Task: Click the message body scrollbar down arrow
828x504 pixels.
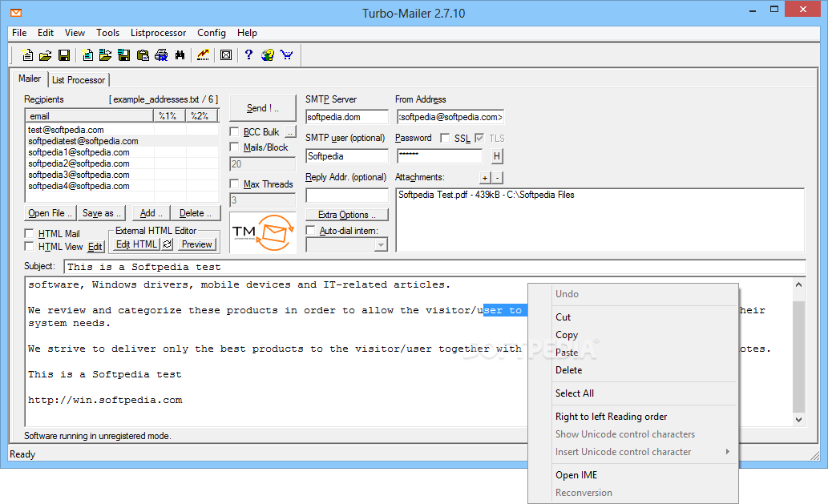Action: (x=798, y=420)
